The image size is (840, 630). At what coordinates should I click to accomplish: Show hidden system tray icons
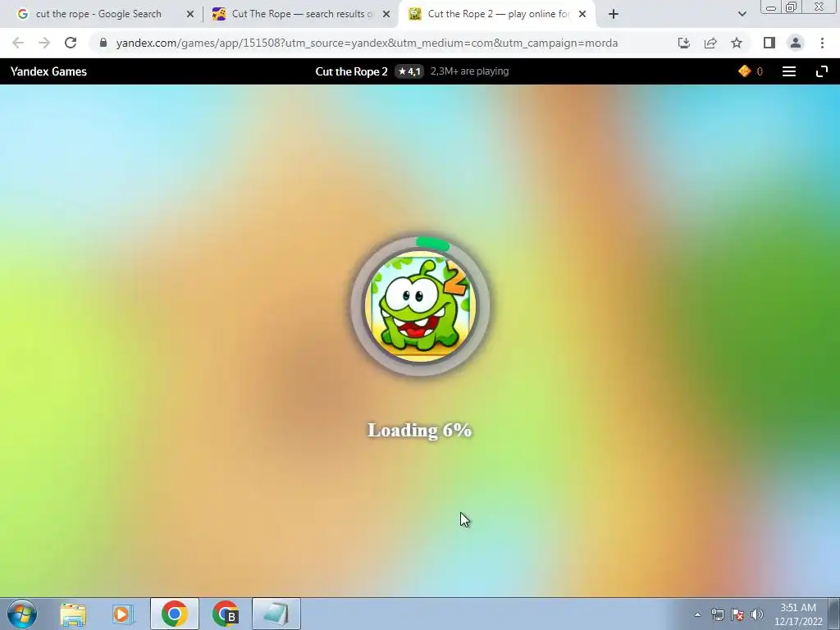(x=697, y=614)
